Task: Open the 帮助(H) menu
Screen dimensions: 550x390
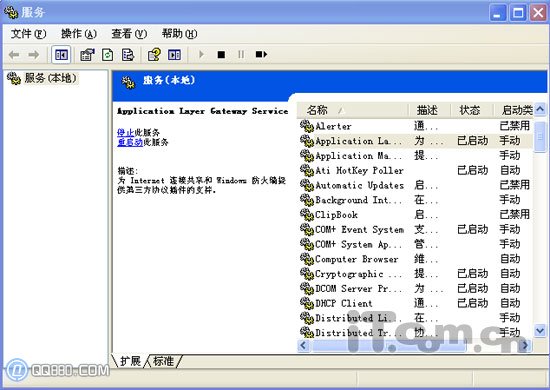Action: pyautogui.click(x=179, y=34)
